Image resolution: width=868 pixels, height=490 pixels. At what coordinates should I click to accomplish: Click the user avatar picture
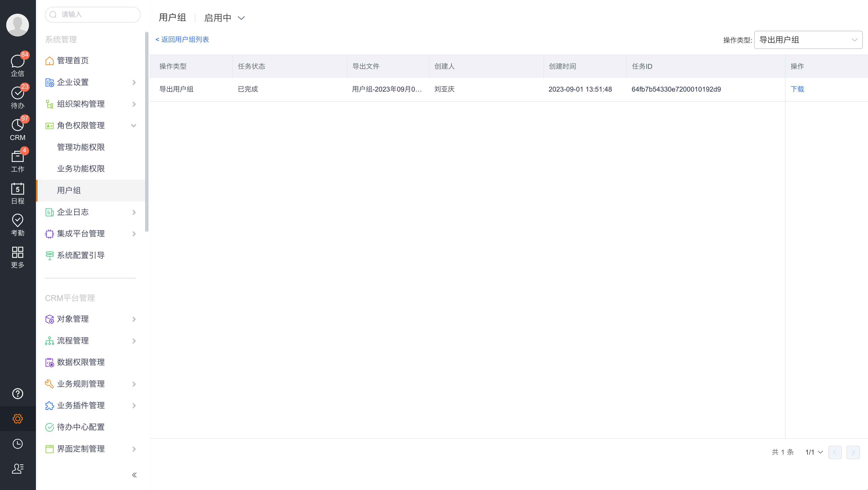[x=18, y=25]
